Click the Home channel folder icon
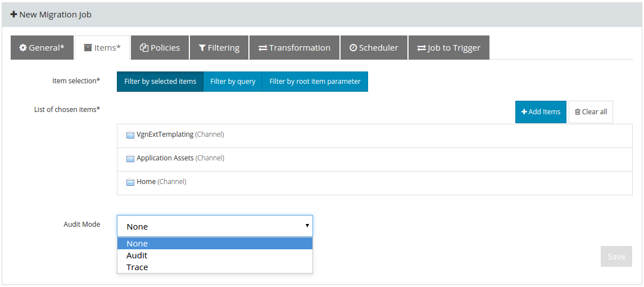Screen dimensions: 644x287 tap(130, 182)
